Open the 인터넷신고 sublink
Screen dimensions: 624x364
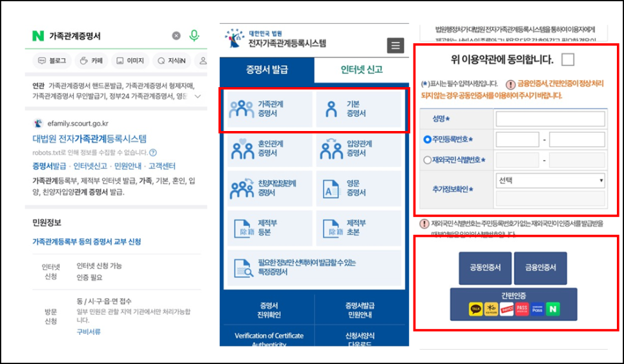[90, 166]
